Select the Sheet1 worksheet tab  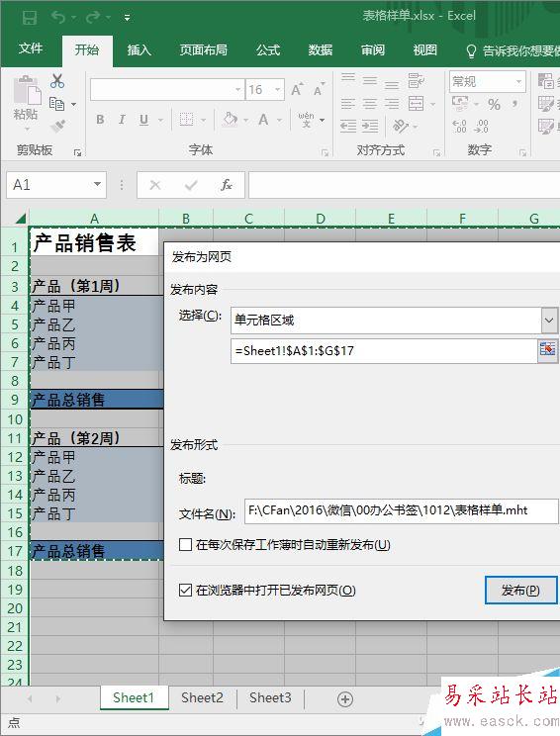[x=134, y=698]
